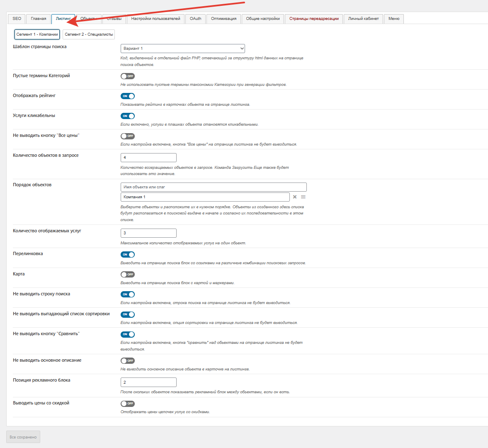Click the Все сохранено button
488x448 pixels.
tap(23, 437)
